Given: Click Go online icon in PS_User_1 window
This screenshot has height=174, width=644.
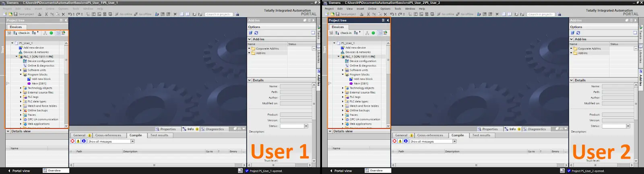Looking at the screenshot, I should [117, 14].
